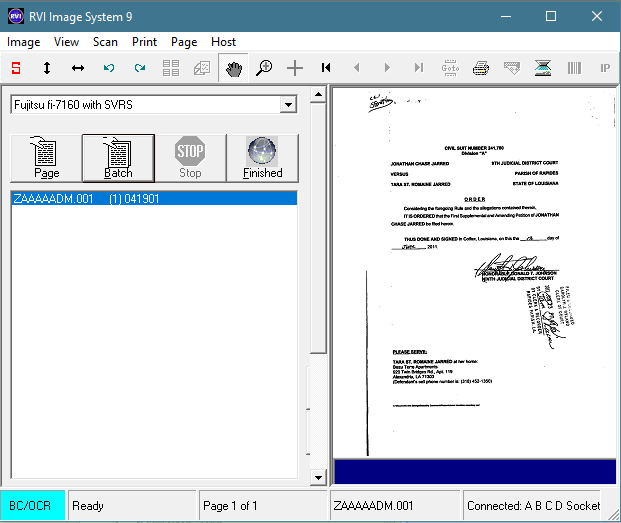Screen dimensions: 621x523
Task: Open the Page menu
Action: [184, 42]
